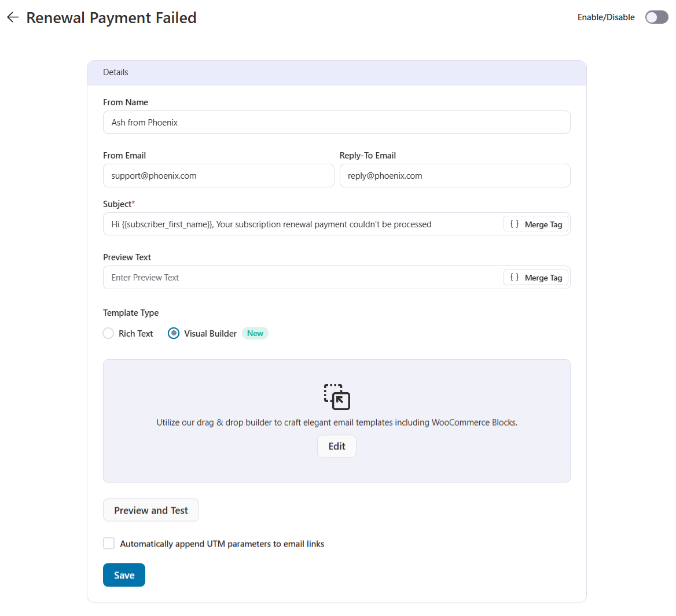The width and height of the screenshot is (676, 616).
Task: Click the curly braces icon in Subject field
Action: tap(515, 224)
